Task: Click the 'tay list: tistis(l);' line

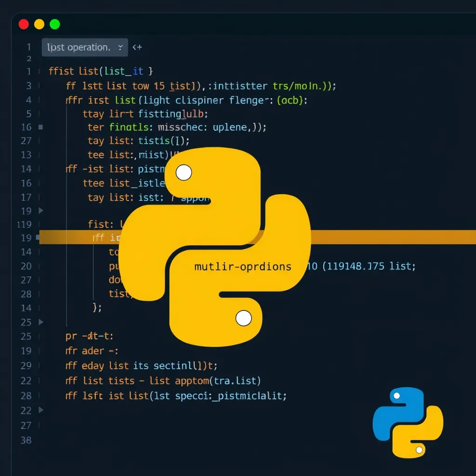Action: 139,140
